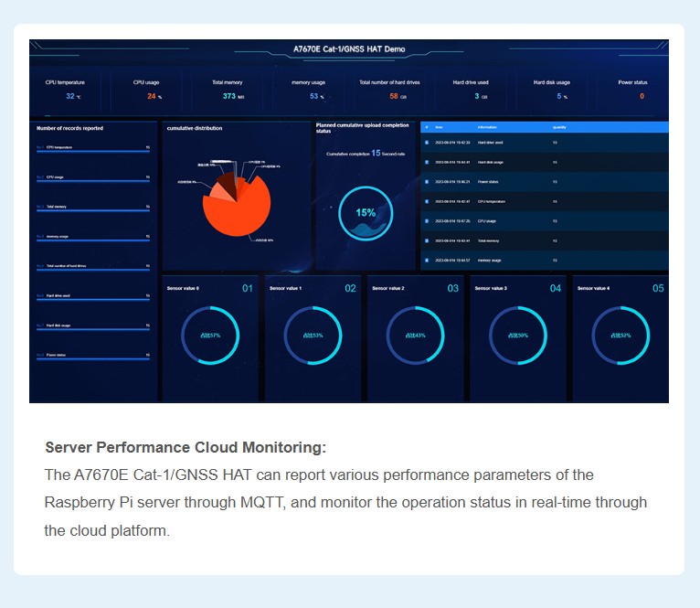Click the Hard drive used record bar
This screenshot has width=700, height=608.
93,300
